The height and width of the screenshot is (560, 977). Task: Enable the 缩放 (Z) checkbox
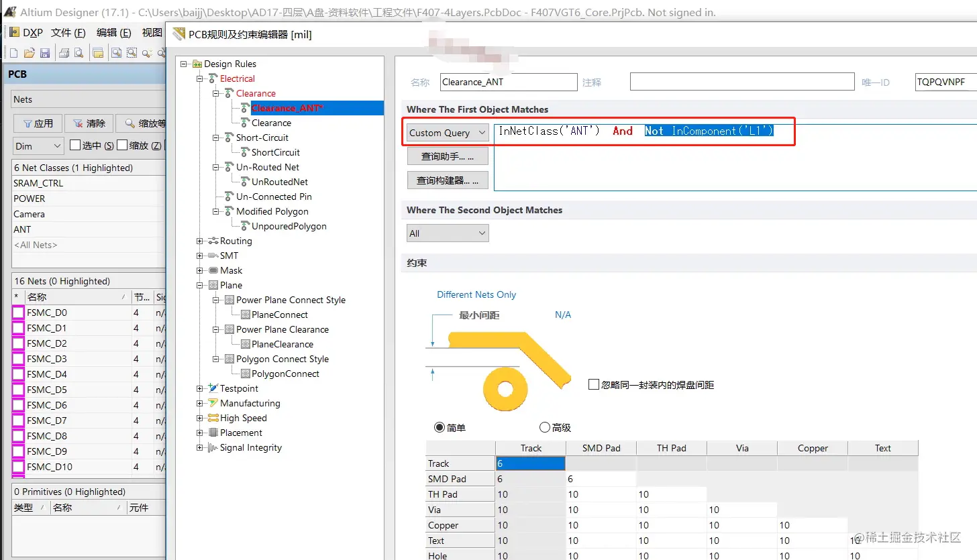[122, 146]
